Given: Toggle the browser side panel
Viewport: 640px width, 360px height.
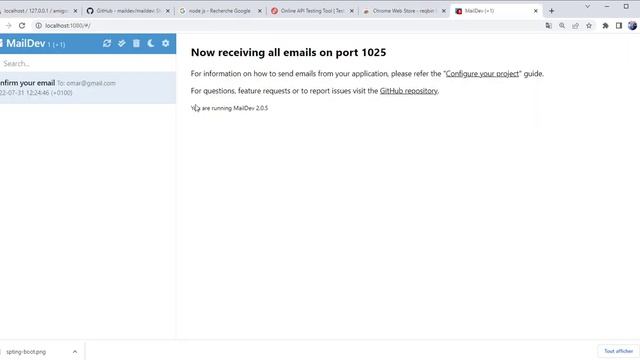Looking at the screenshot, I should [x=619, y=26].
